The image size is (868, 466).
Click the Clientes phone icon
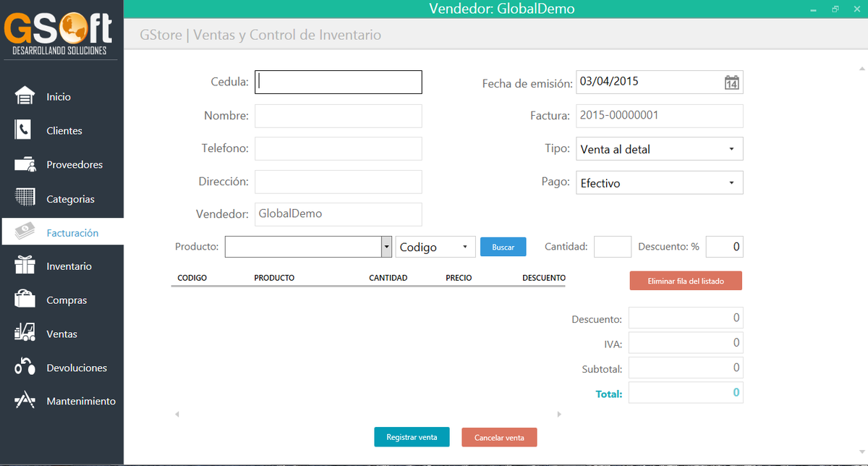tap(24, 130)
